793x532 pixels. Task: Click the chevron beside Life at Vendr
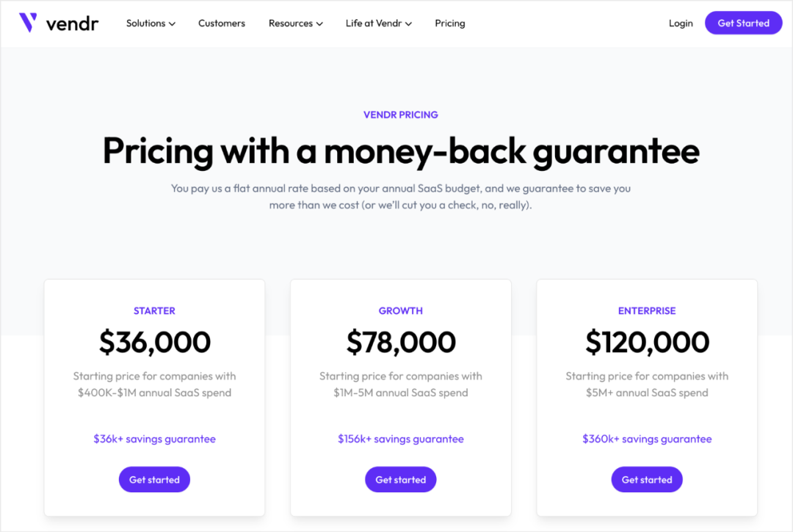(x=409, y=23)
